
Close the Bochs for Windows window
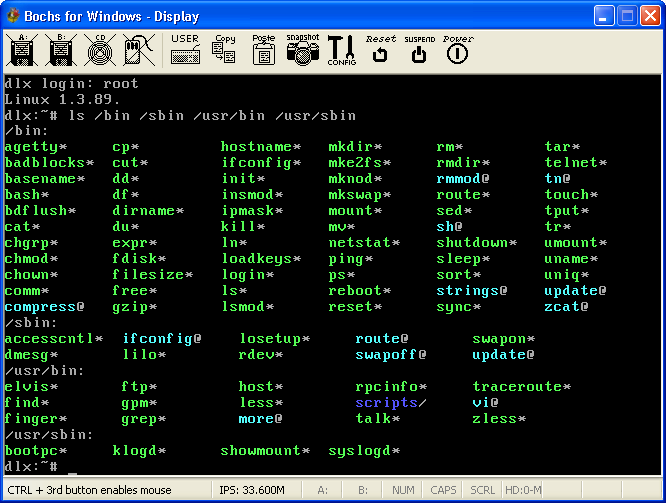pyautogui.click(x=650, y=16)
